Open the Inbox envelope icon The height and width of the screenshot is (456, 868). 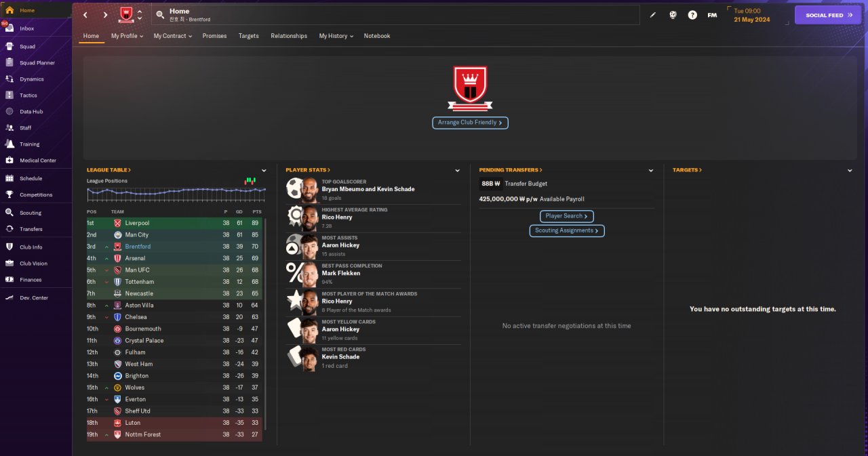(x=9, y=28)
